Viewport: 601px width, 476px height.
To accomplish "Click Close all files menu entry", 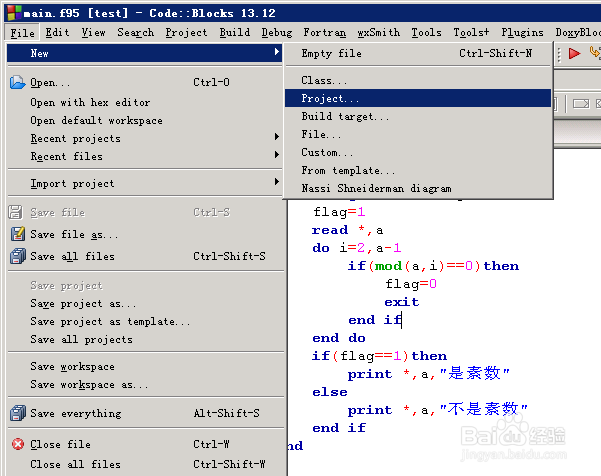I will (75, 464).
